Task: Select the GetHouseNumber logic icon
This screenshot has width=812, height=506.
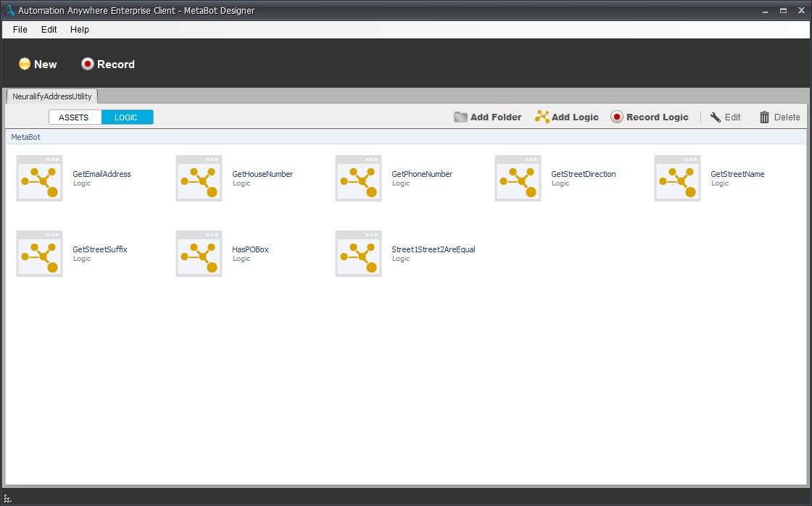Action: tap(199, 178)
